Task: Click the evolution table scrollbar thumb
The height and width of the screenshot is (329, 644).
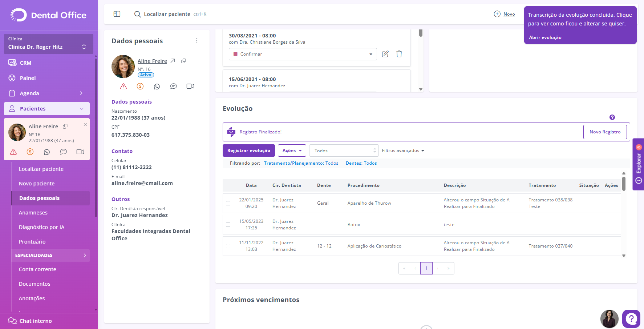Action: (x=624, y=184)
